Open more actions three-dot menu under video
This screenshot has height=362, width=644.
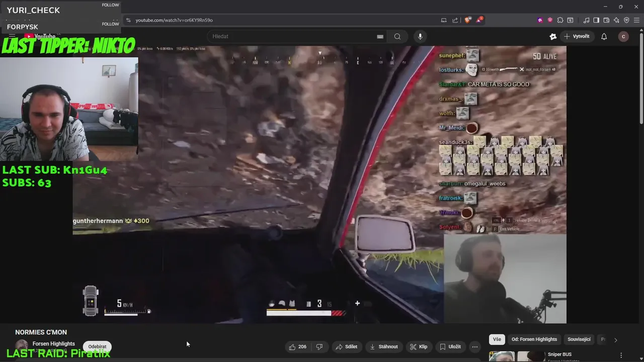click(x=474, y=346)
